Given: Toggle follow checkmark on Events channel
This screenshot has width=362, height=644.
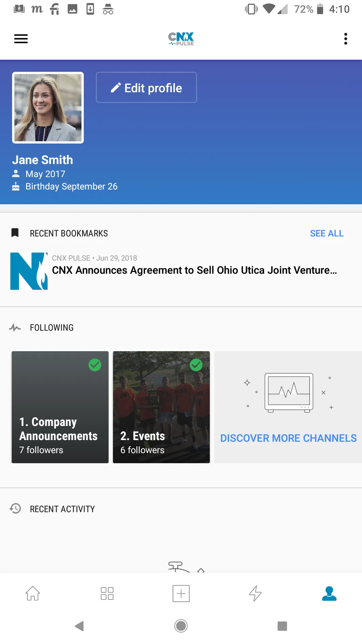Looking at the screenshot, I should click(x=196, y=365).
